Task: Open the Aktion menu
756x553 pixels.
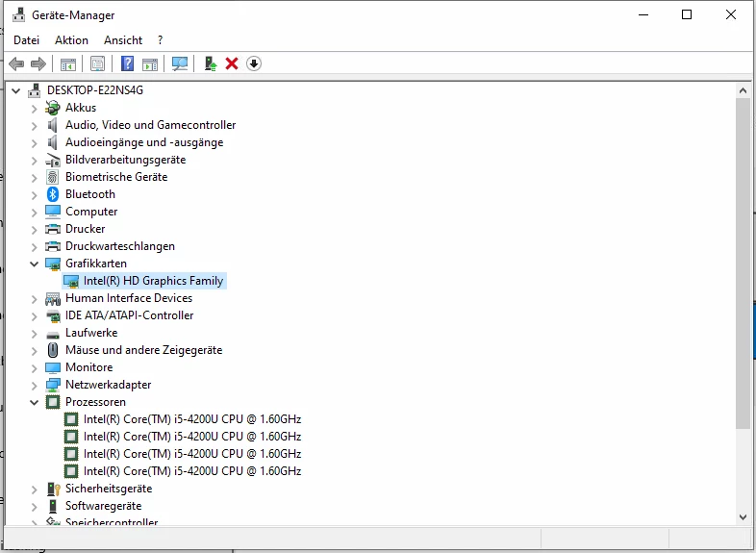Action: click(x=71, y=40)
